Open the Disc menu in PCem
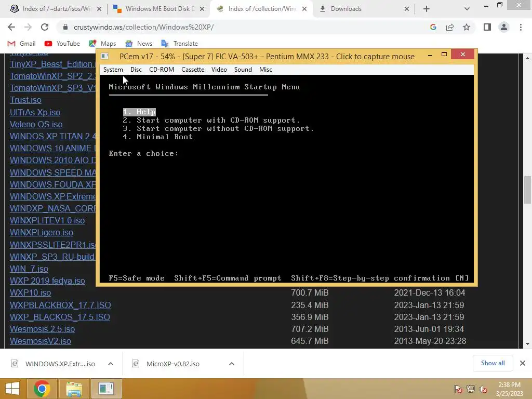532x399 pixels. click(x=136, y=70)
